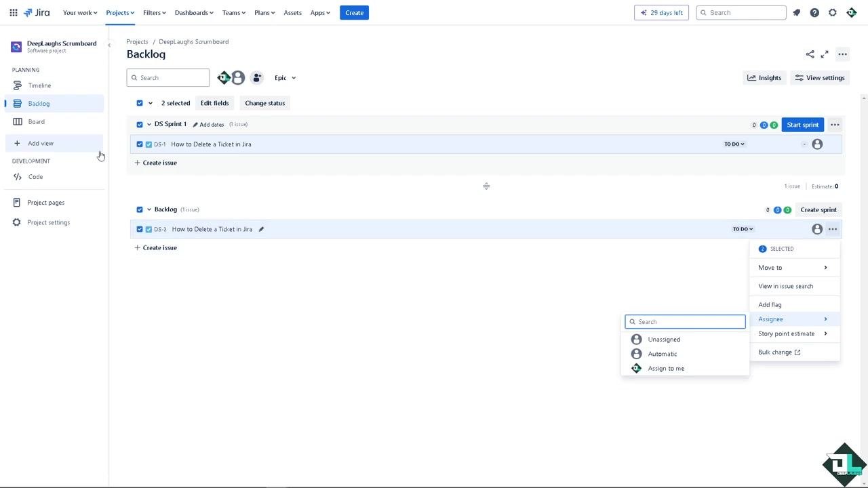Click the Jira logo
Viewport: 868px width, 488px height.
37,12
